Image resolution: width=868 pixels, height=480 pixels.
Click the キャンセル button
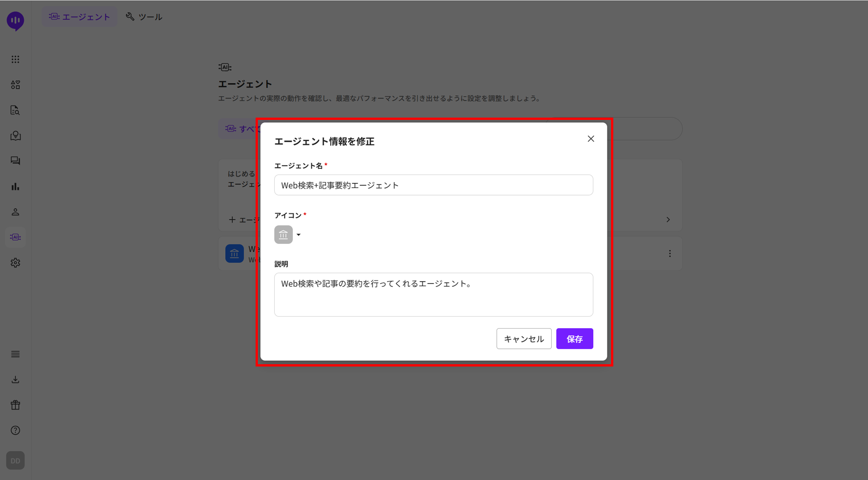click(524, 339)
